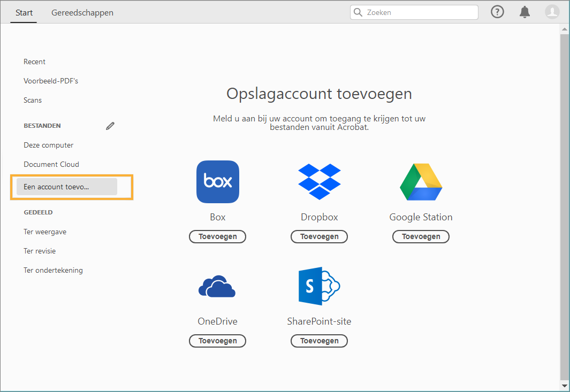Click the SharePoint logo icon

point(319,286)
